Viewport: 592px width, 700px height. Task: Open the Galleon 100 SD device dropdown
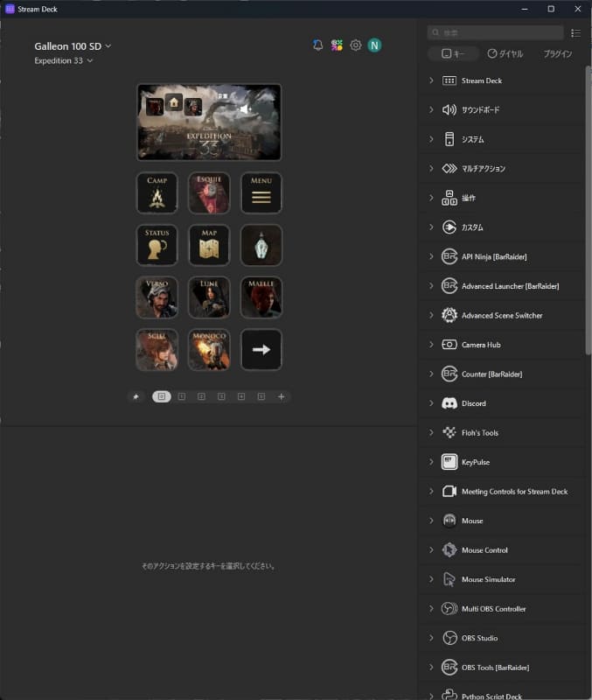[73, 46]
